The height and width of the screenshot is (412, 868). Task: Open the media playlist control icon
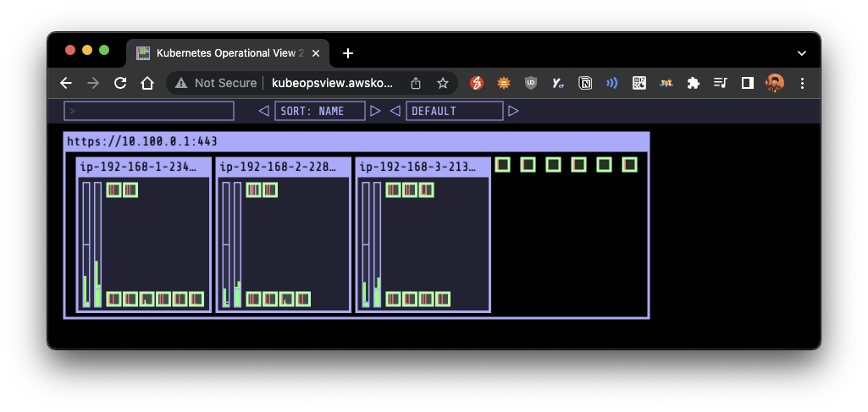click(720, 83)
